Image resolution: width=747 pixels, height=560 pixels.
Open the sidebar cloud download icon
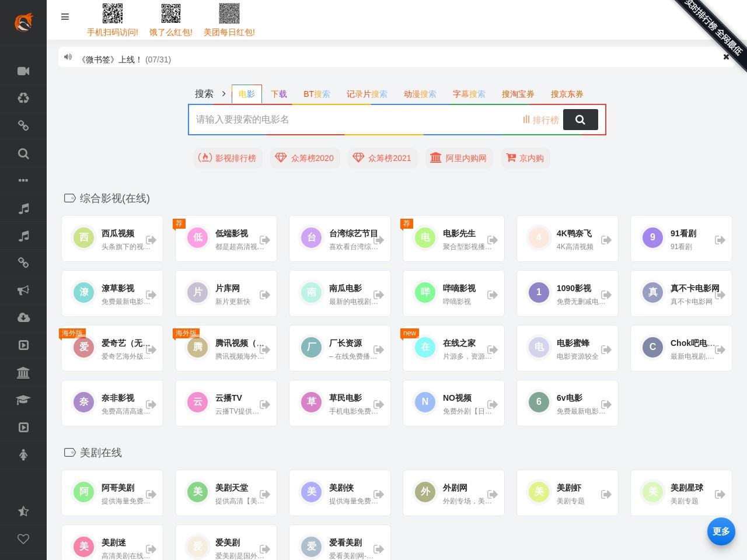click(23, 317)
